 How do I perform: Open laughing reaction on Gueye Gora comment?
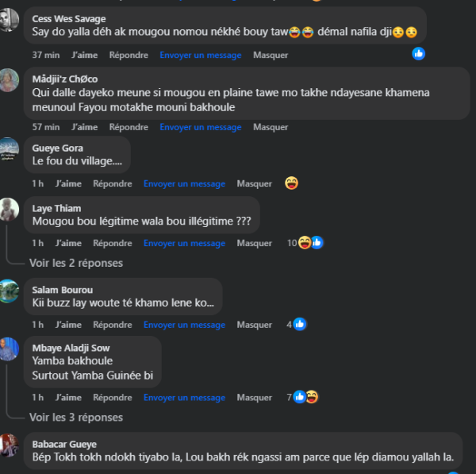point(291,183)
